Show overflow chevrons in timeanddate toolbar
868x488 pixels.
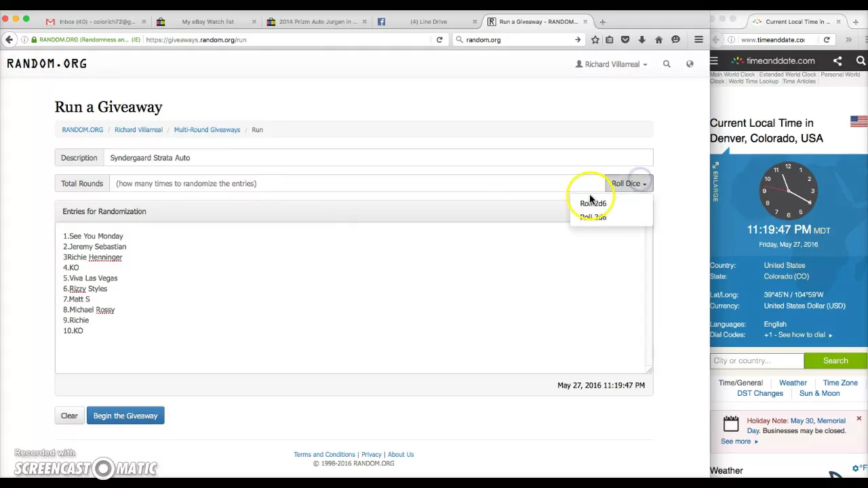848,40
